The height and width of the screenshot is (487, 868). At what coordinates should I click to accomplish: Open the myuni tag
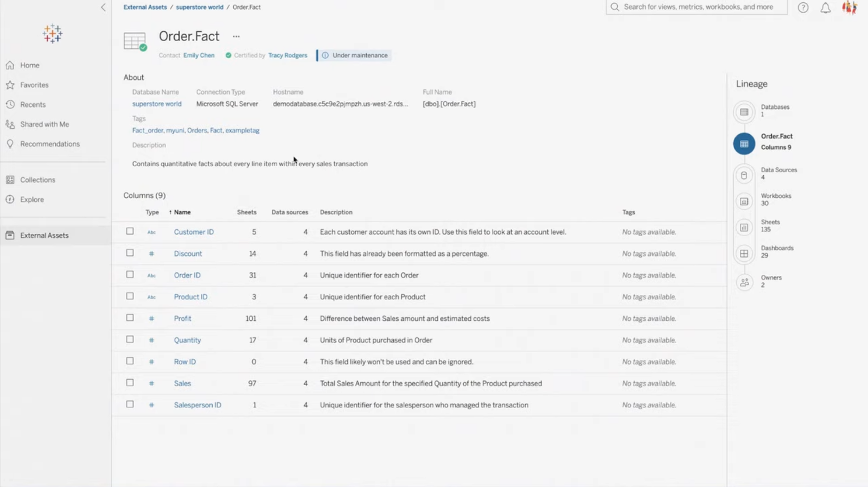[175, 130]
